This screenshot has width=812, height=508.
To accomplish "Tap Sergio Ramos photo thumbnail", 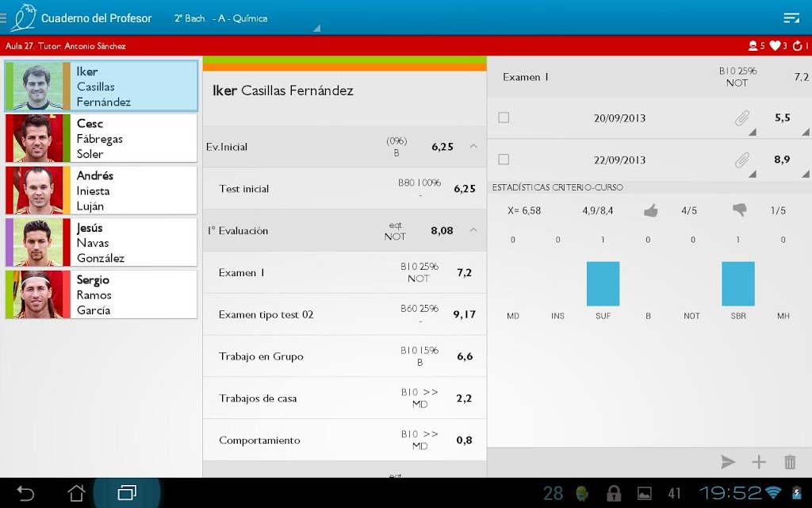I will click(38, 294).
